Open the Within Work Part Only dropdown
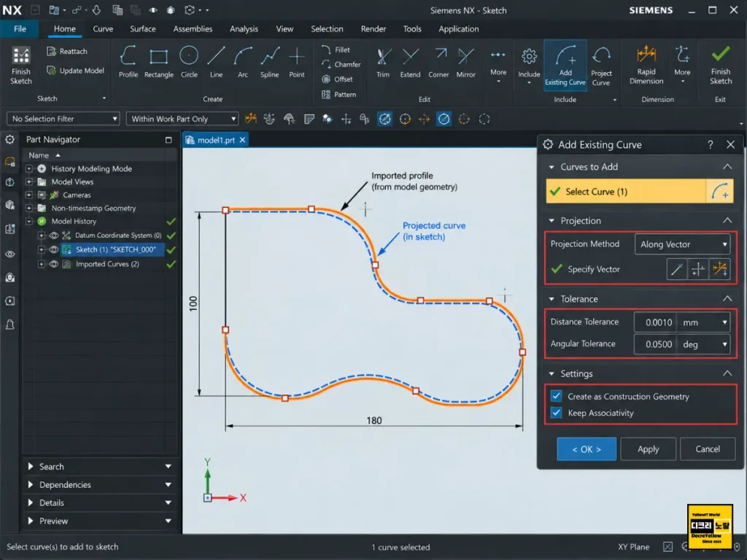The image size is (747, 560). click(x=182, y=119)
